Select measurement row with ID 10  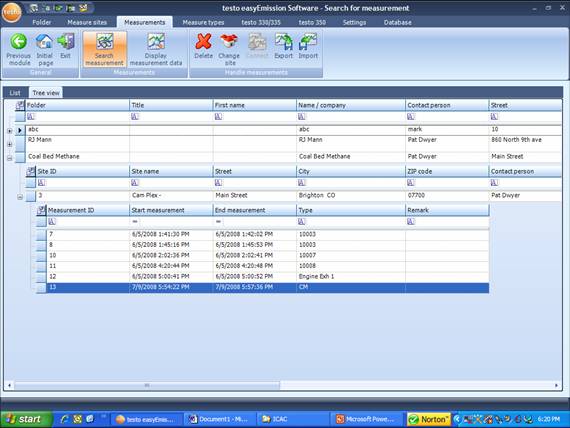point(268,255)
